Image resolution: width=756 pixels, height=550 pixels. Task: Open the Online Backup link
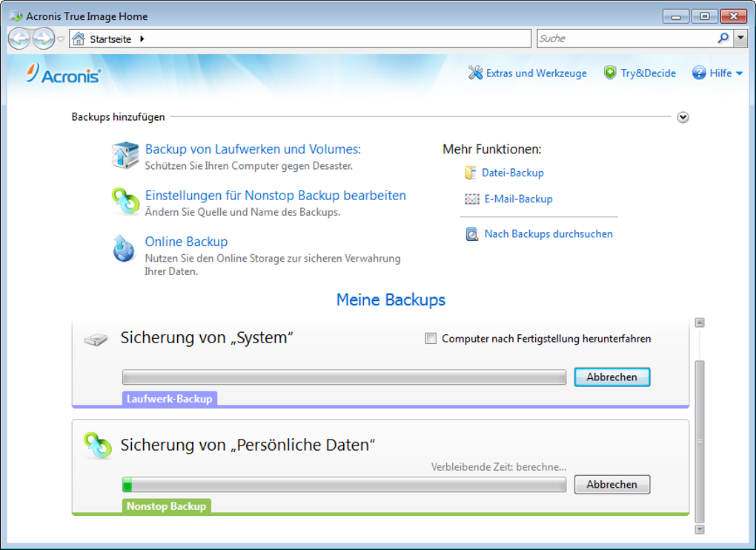tap(186, 242)
